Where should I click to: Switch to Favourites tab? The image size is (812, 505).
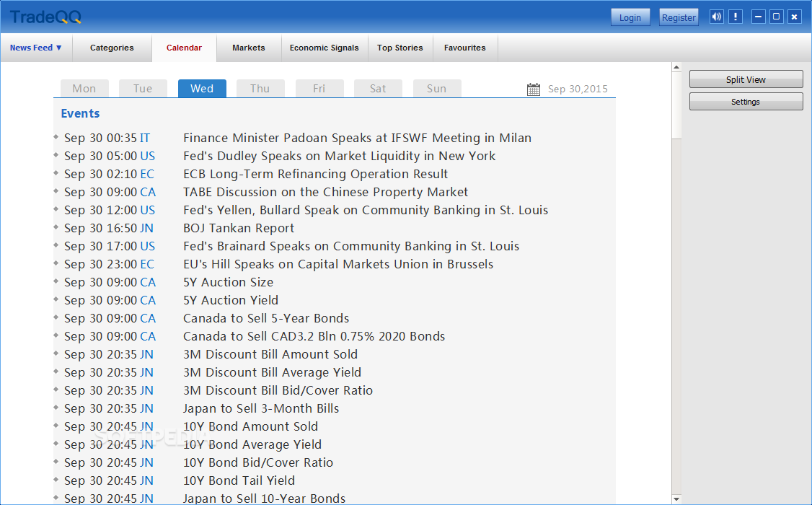click(465, 48)
